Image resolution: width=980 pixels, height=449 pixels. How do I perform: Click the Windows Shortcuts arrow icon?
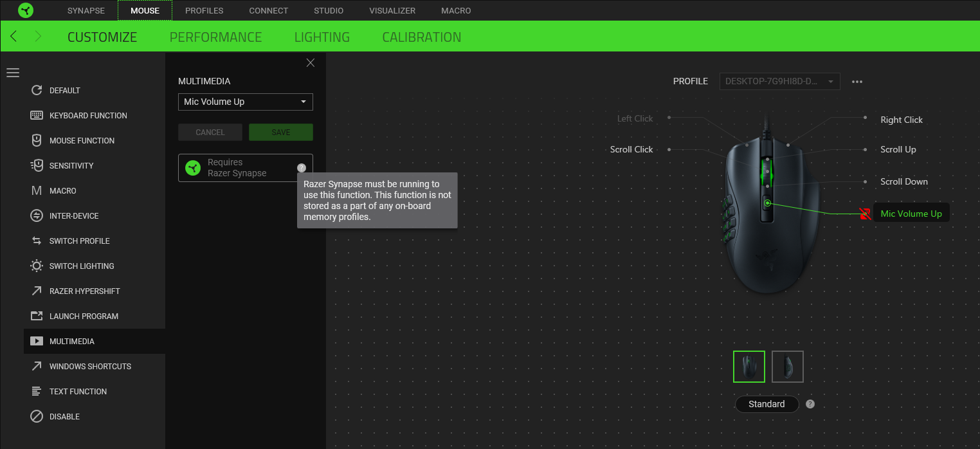coord(37,366)
